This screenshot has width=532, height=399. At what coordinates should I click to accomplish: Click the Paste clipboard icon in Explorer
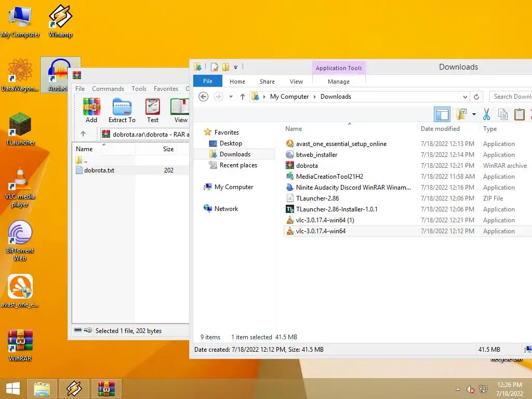point(519,114)
